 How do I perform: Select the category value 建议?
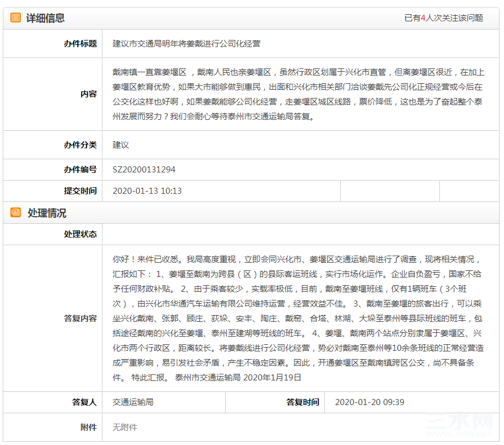click(121, 145)
